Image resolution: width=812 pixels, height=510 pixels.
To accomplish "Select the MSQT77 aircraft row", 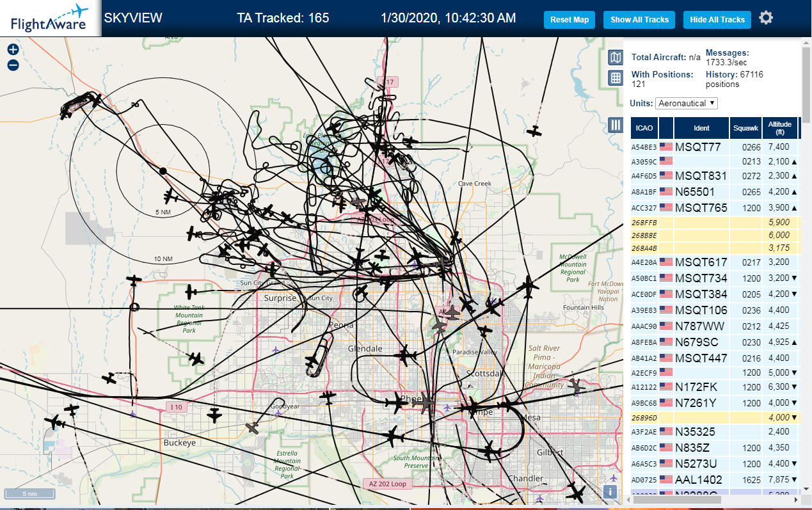I will tap(715, 147).
